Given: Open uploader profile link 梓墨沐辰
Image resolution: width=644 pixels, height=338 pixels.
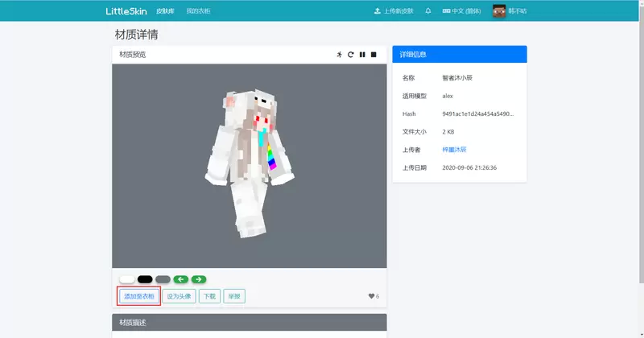Looking at the screenshot, I should [x=454, y=150].
